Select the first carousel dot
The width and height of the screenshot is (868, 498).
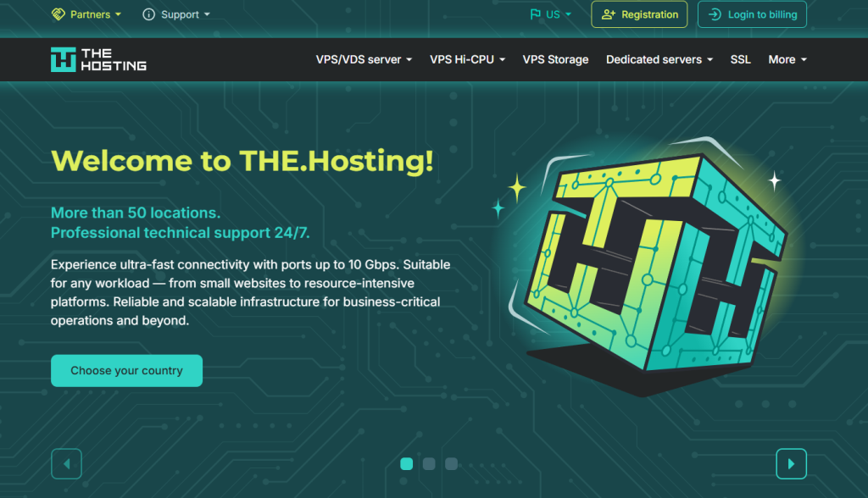coord(406,463)
